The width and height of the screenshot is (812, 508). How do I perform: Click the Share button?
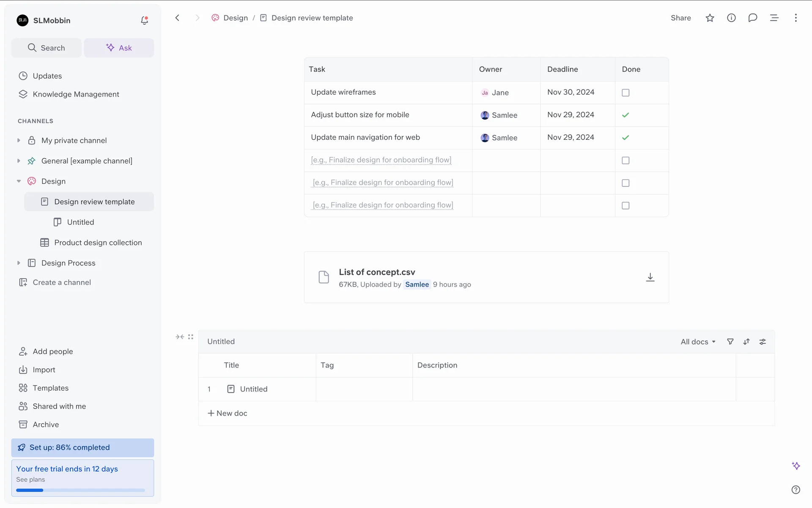click(x=680, y=18)
